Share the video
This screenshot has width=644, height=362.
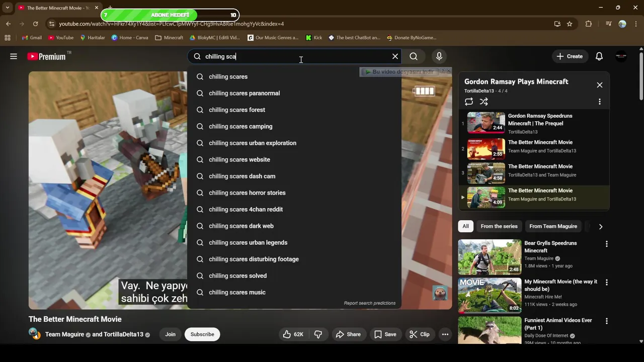pos(348,334)
